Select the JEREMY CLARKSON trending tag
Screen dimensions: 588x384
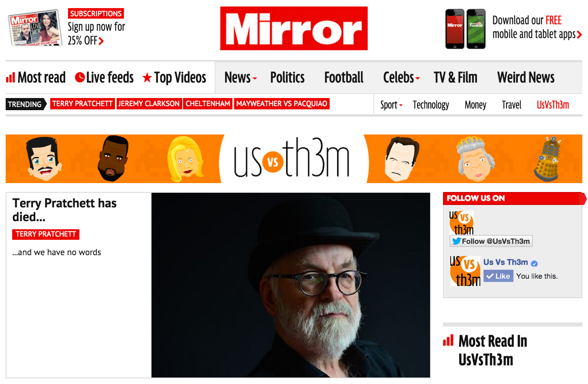(x=149, y=104)
